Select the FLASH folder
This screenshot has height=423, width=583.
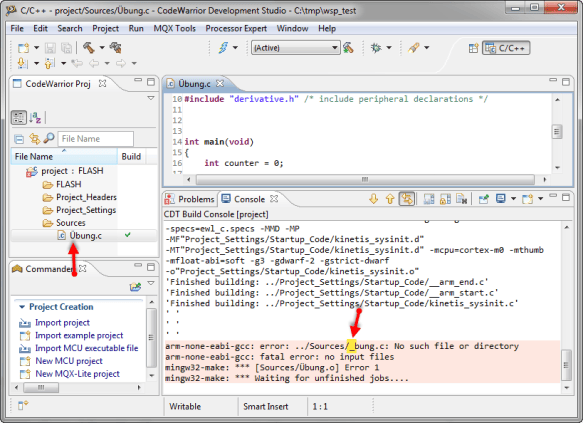point(62,184)
